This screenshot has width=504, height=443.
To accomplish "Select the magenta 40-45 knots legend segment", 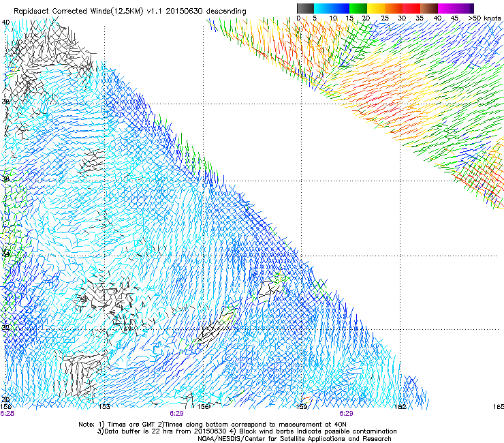I will coord(447,8).
